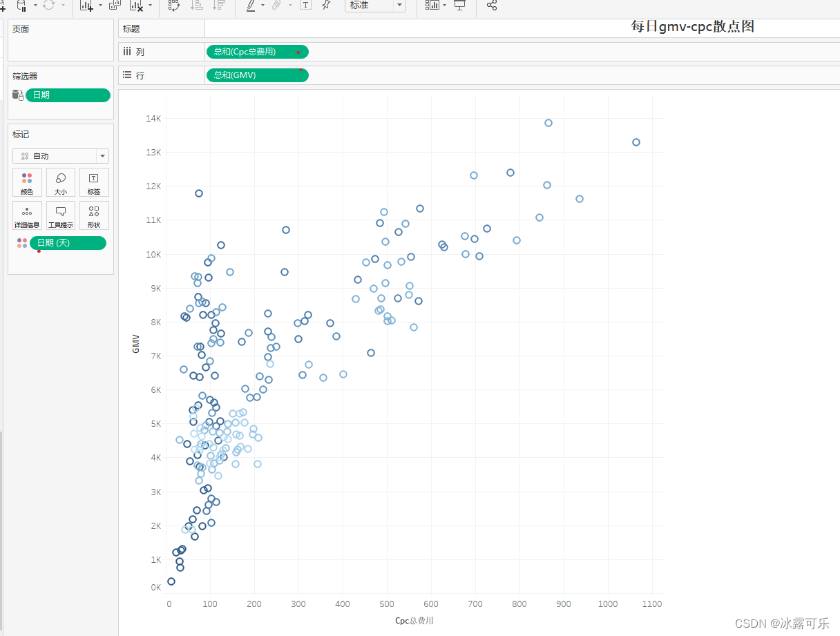Image resolution: width=840 pixels, height=636 pixels.
Task: Click the 14K tick label on GMV axis
Action: click(x=153, y=119)
